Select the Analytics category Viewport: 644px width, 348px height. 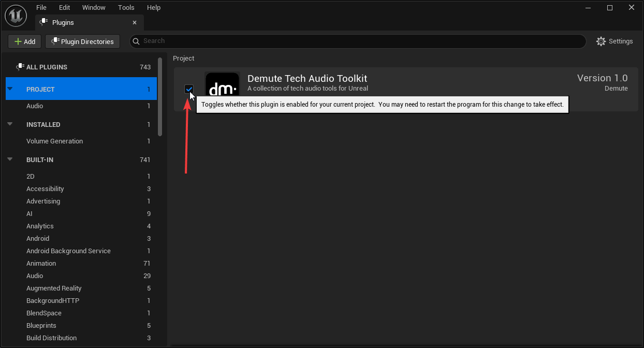(x=81, y=226)
